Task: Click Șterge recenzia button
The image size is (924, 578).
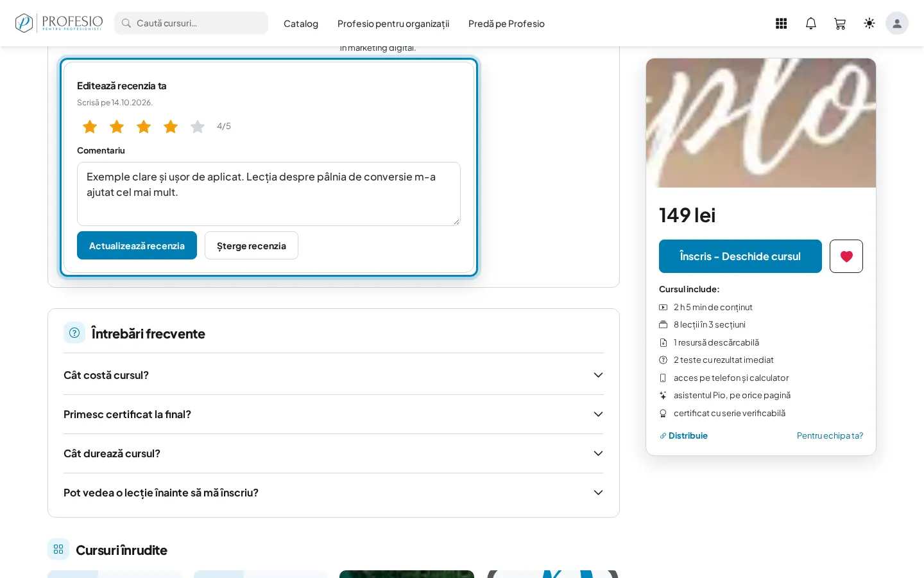Action: point(252,245)
